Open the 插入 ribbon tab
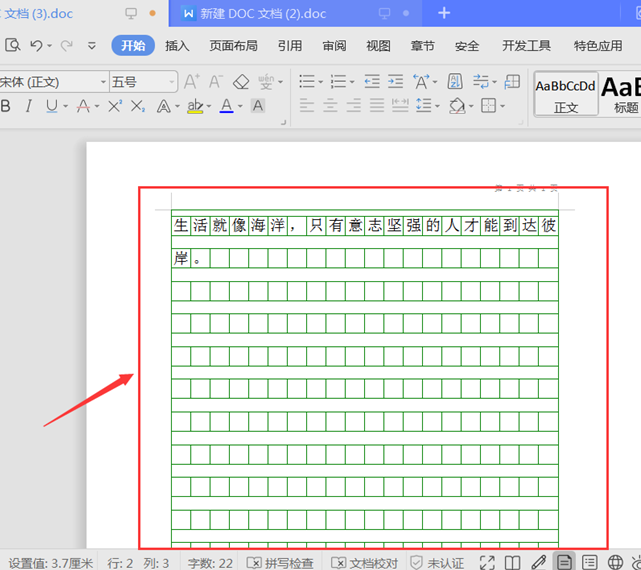 (x=177, y=45)
